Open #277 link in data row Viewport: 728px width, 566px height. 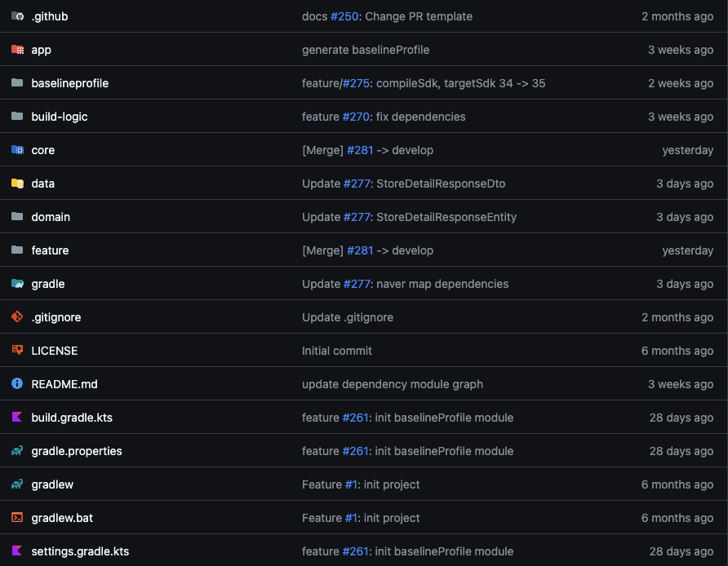[357, 184]
